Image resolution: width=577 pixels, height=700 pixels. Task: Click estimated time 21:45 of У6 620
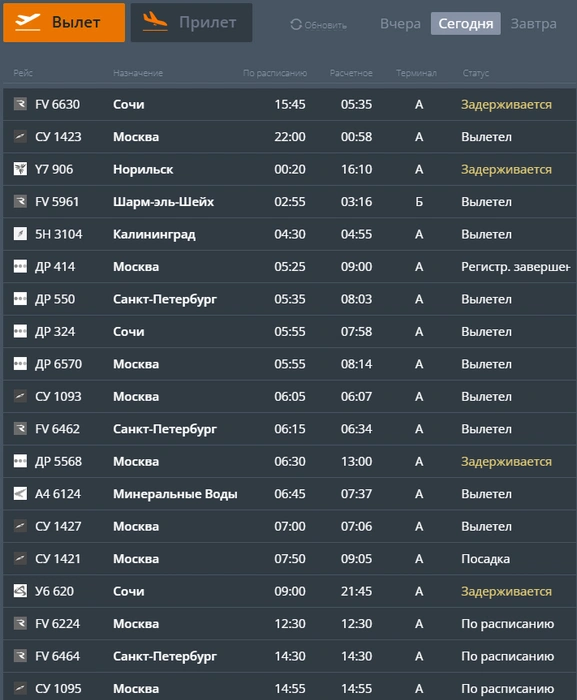click(356, 591)
